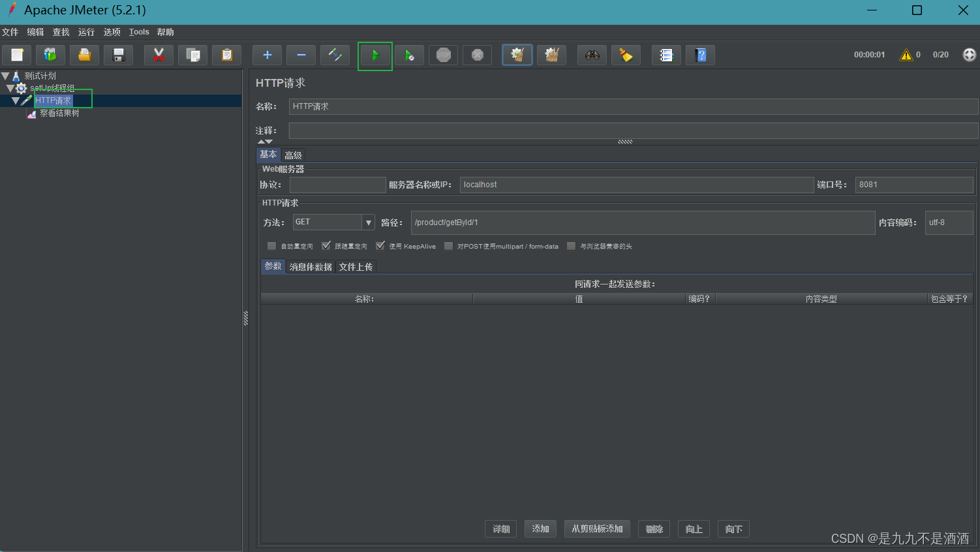Viewport: 980px width, 552px height.
Task: Click the yellow warning log icon
Action: click(x=906, y=55)
